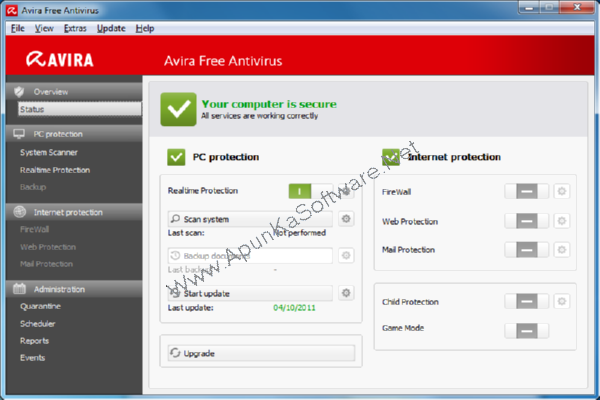Viewport: 600px width, 400px height.
Task: Open the Mail Protection settings gear
Action: [562, 250]
